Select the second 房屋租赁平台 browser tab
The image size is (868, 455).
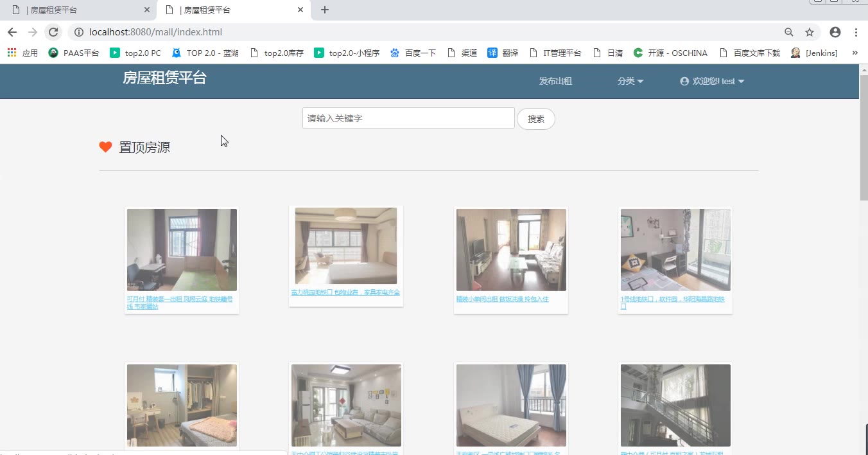pyautogui.click(x=234, y=10)
